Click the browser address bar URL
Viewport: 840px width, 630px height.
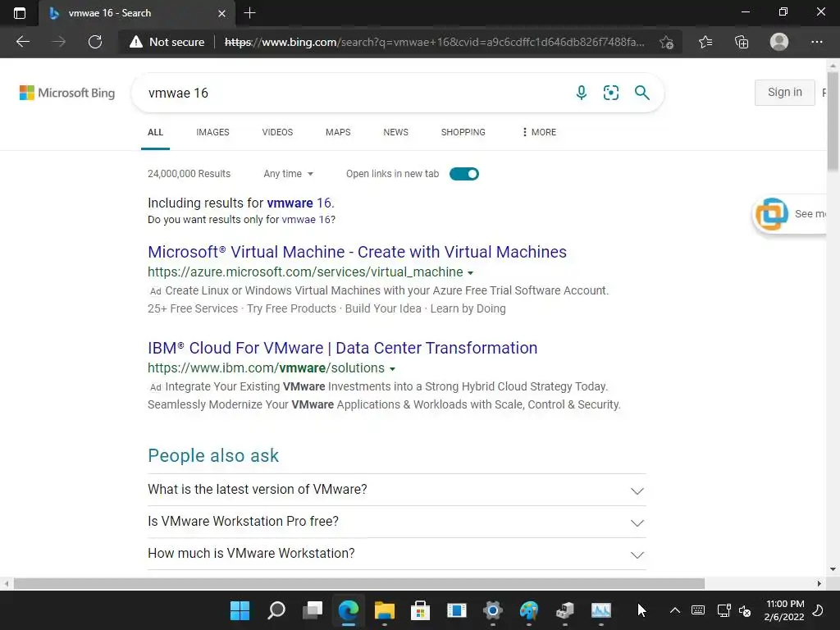(x=435, y=42)
